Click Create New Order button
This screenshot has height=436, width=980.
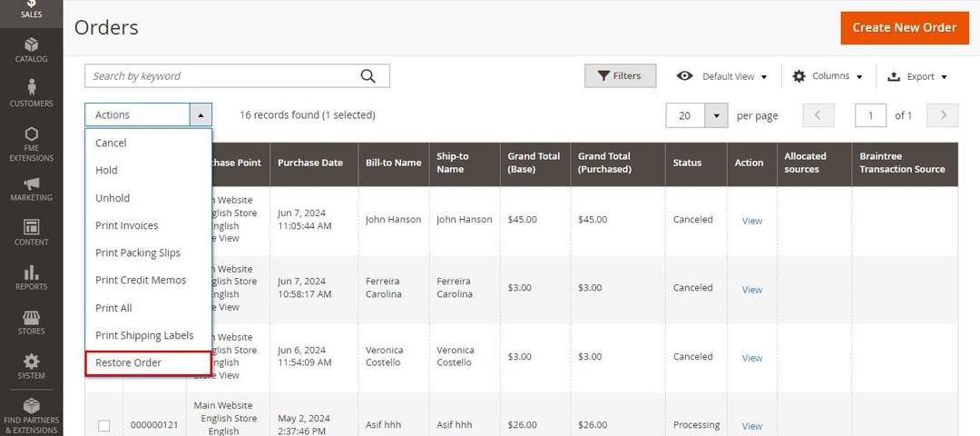tap(904, 27)
